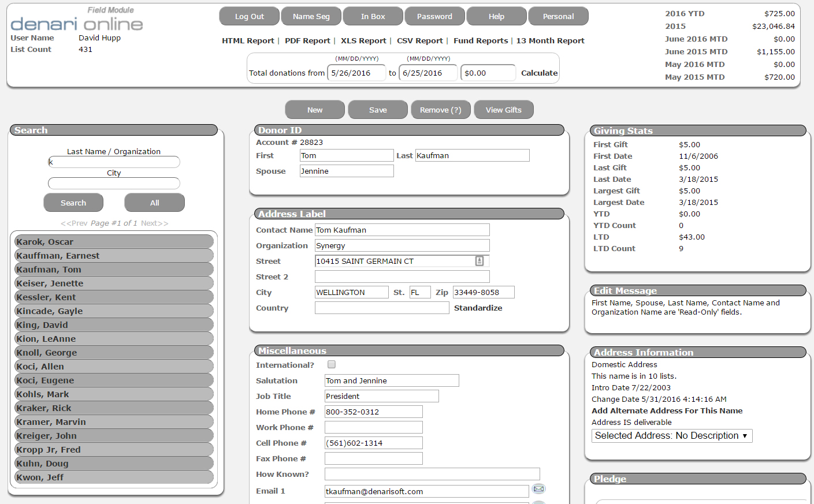This screenshot has width=814, height=504.
Task: Open the 13 Month Report
Action: point(551,40)
